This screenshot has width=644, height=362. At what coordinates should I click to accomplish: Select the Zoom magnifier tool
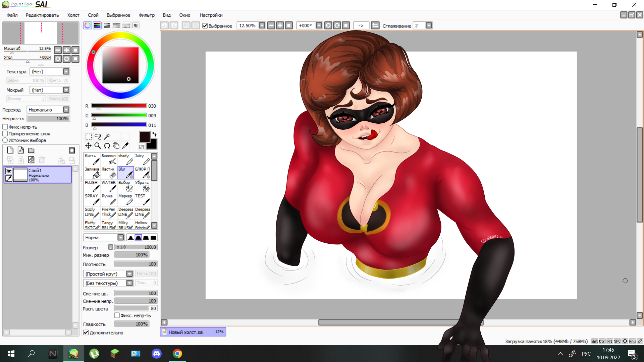tap(98, 145)
